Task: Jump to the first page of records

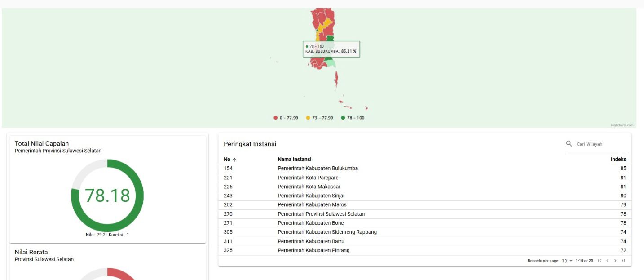Action: [600, 261]
